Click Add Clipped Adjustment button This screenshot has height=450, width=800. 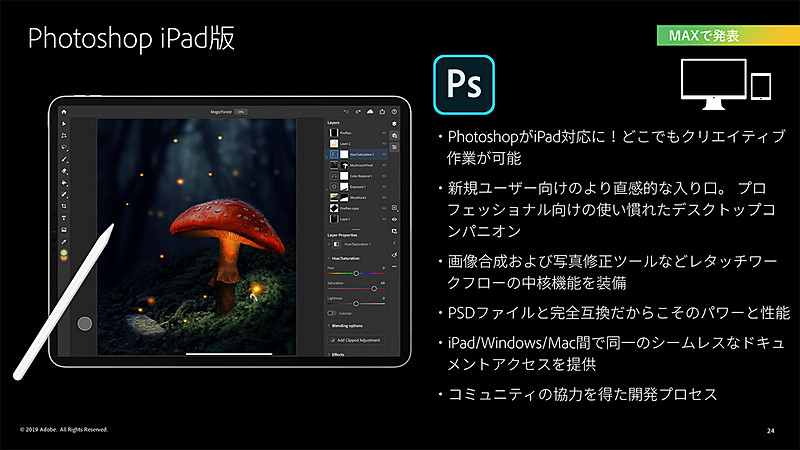[x=356, y=340]
